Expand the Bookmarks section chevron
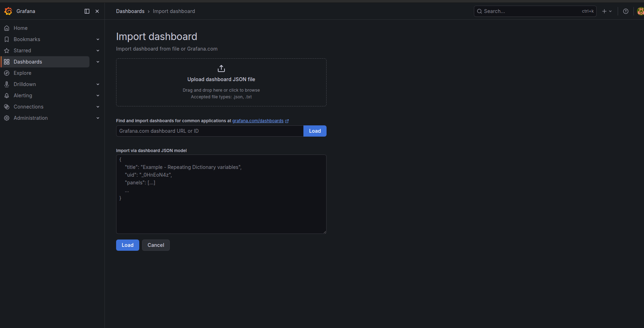This screenshot has width=644, height=328. coord(98,39)
